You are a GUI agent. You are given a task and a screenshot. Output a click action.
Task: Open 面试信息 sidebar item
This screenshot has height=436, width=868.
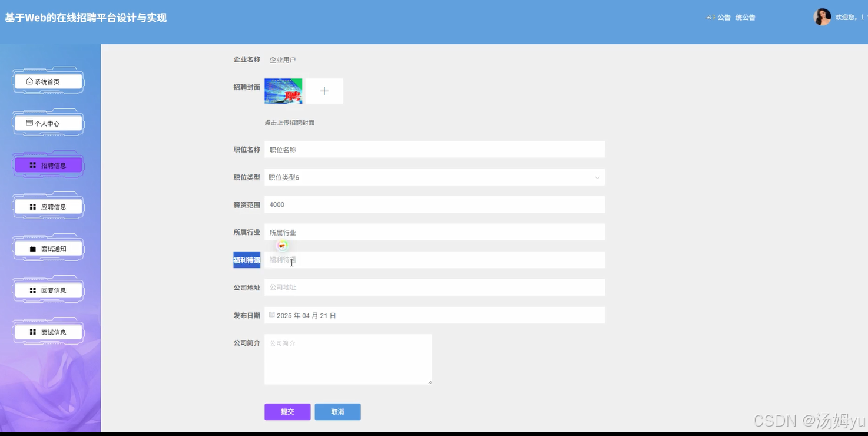(x=48, y=332)
